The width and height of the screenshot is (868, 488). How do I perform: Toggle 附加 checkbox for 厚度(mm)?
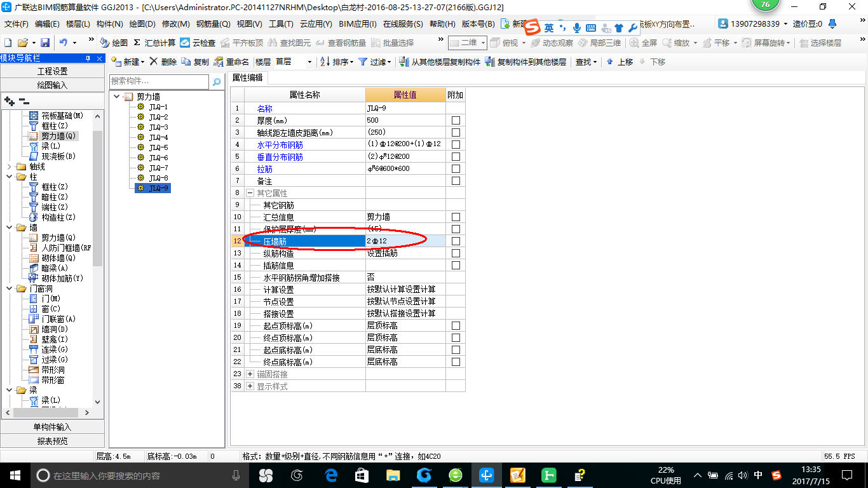pos(456,121)
